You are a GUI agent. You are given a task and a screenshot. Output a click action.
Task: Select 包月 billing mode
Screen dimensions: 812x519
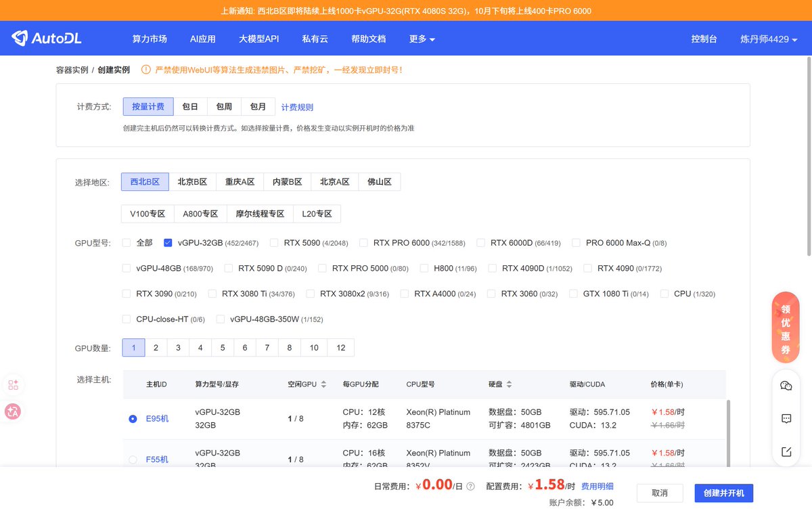tap(258, 107)
